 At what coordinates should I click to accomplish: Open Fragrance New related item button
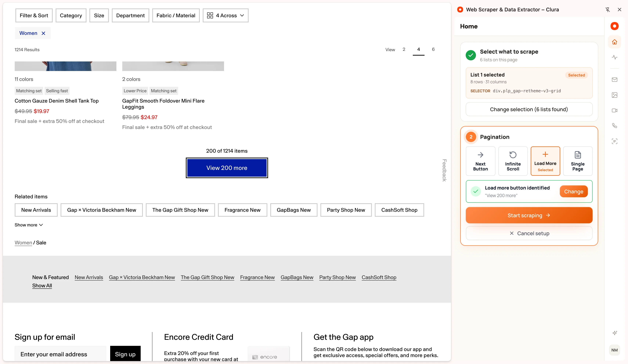click(x=242, y=210)
